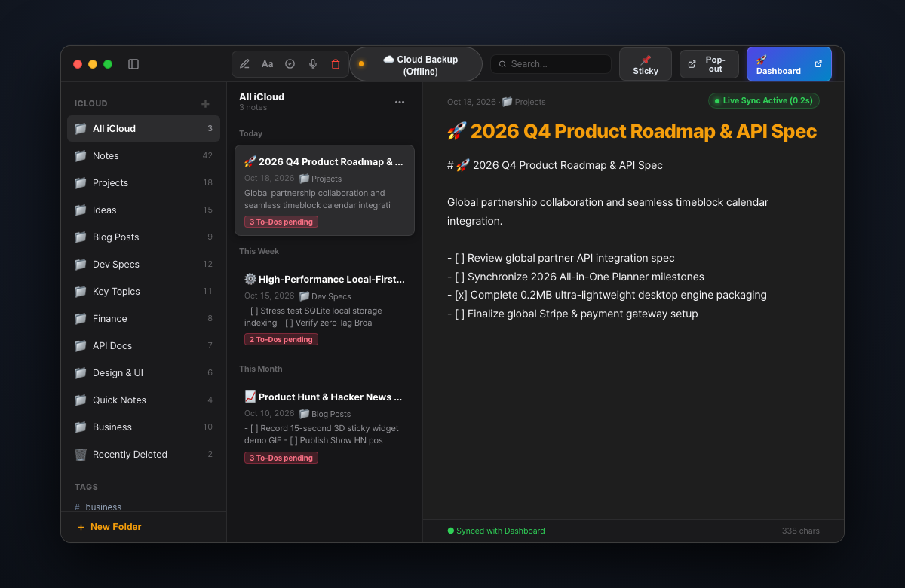Click the Blog Posts label on third note
The image size is (905, 588).
pyautogui.click(x=325, y=414)
